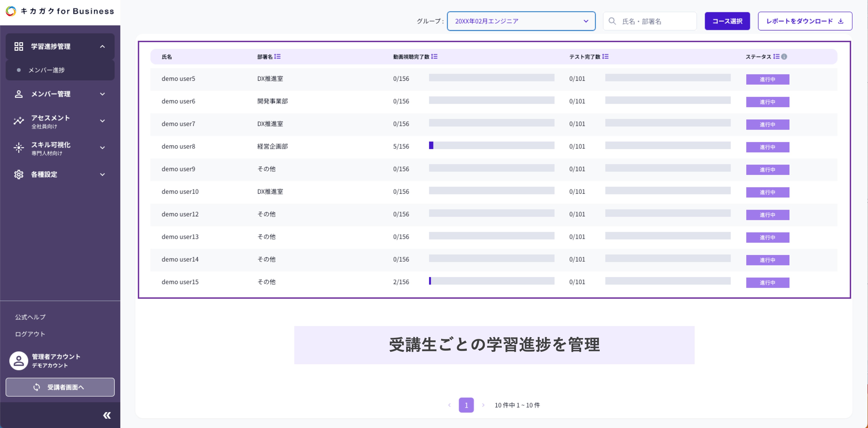868x428 pixels.
Task: Sort by 動画視聴完了数 column icon
Action: (x=434, y=57)
